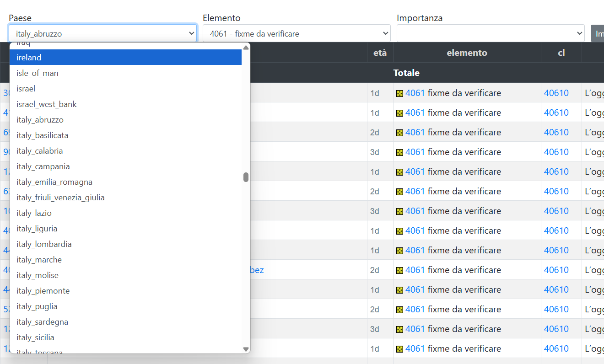
Task: Open the link ending in 'bez'
Action: point(257,270)
